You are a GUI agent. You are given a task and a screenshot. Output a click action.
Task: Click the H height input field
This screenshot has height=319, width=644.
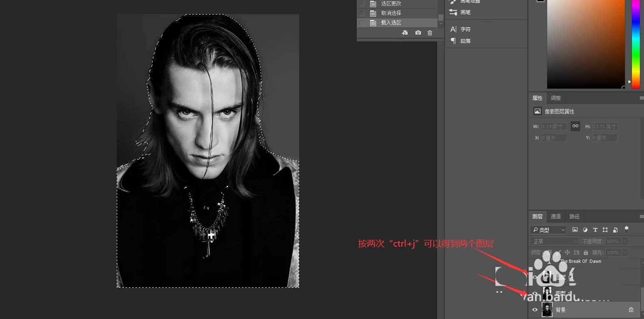(605, 126)
